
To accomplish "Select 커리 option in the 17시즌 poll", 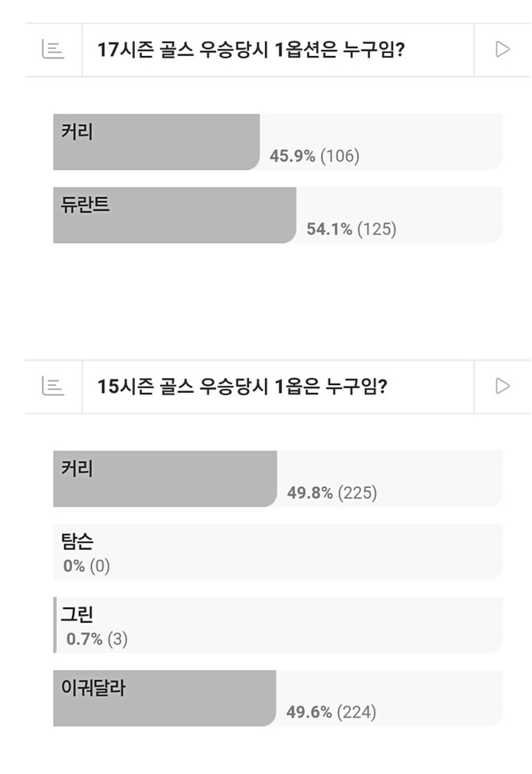I will click(278, 142).
